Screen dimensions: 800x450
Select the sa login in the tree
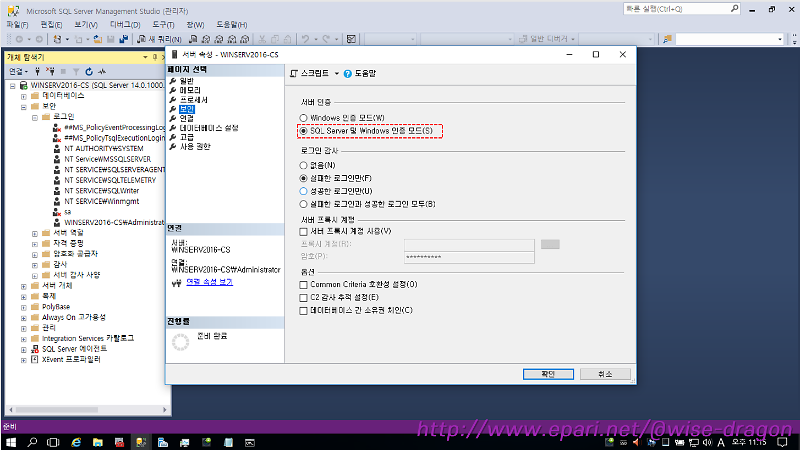68,212
